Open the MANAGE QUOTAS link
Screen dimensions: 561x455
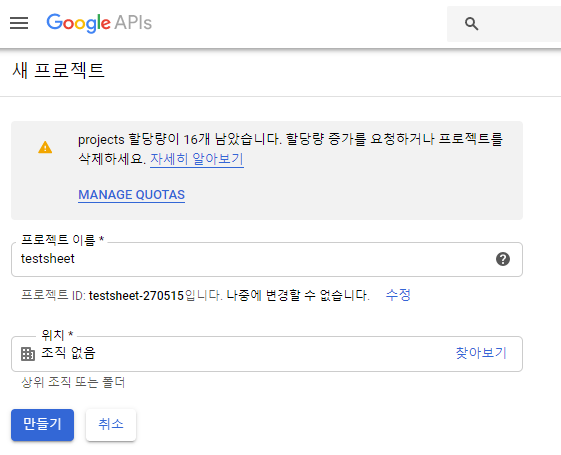click(132, 195)
